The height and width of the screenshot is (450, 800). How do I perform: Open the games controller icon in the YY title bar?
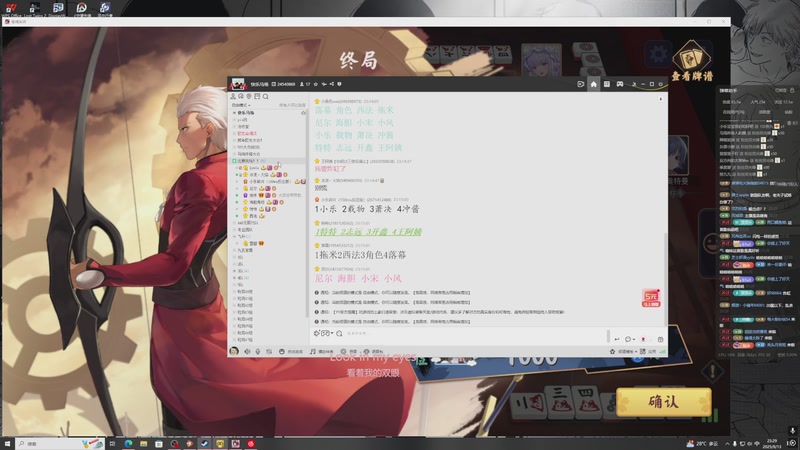(619, 84)
